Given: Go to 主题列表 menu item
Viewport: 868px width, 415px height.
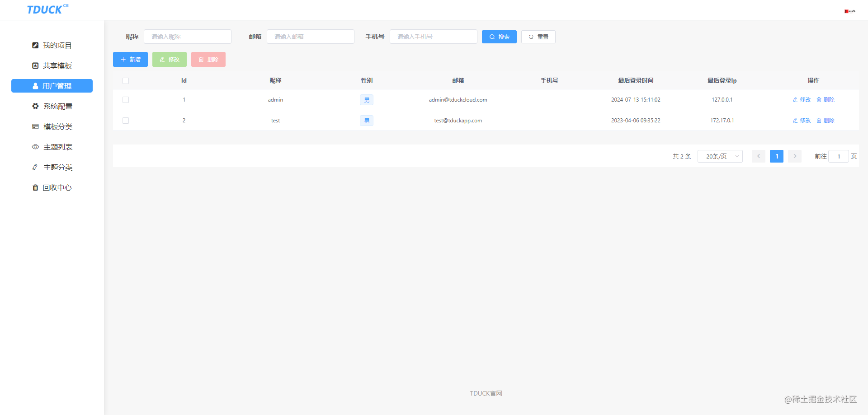Looking at the screenshot, I should click(52, 147).
